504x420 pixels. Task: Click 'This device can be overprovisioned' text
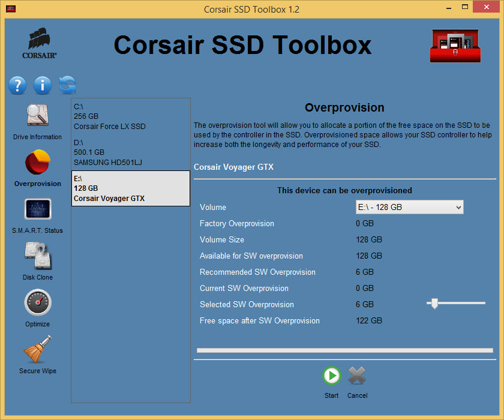pyautogui.click(x=344, y=191)
